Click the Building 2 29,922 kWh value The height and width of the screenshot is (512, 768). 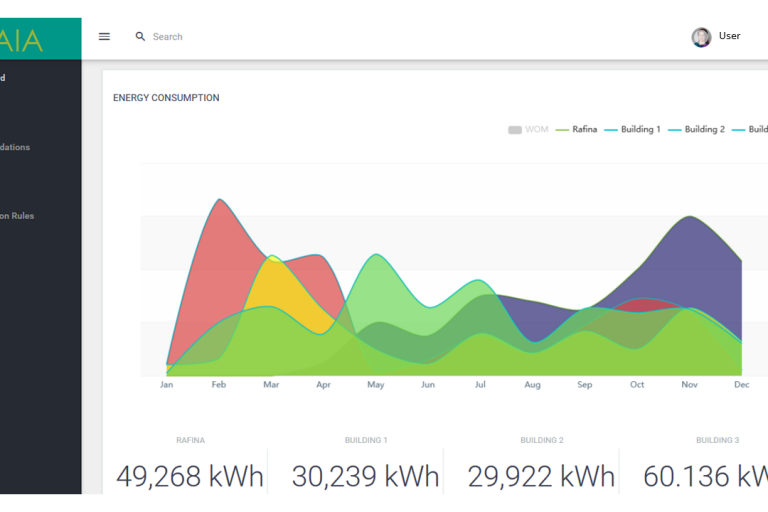point(541,476)
